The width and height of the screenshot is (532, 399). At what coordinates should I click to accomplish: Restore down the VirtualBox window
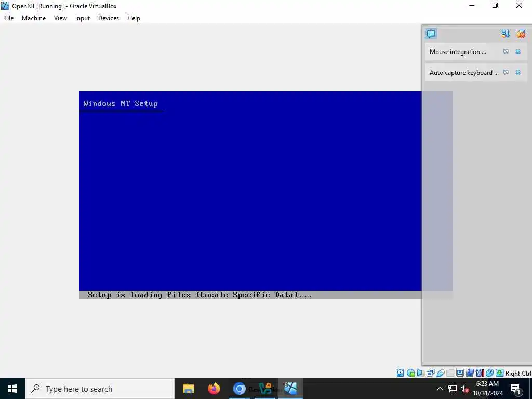(495, 6)
